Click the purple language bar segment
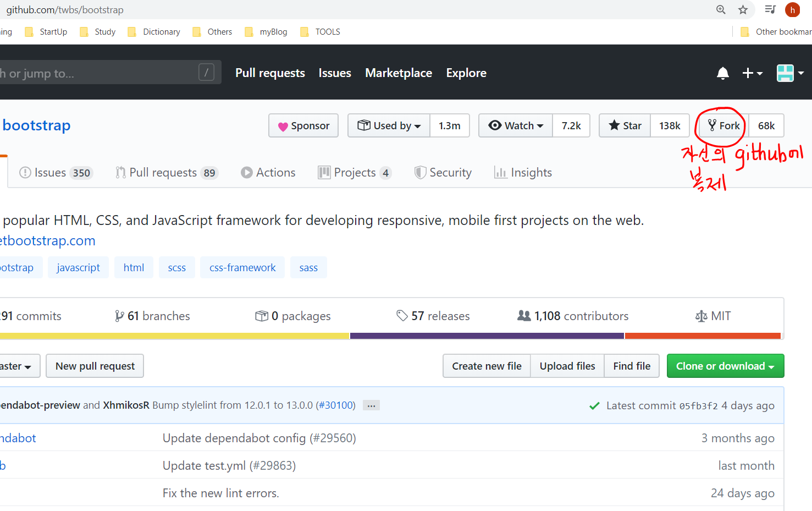This screenshot has width=812, height=511. coord(487,336)
